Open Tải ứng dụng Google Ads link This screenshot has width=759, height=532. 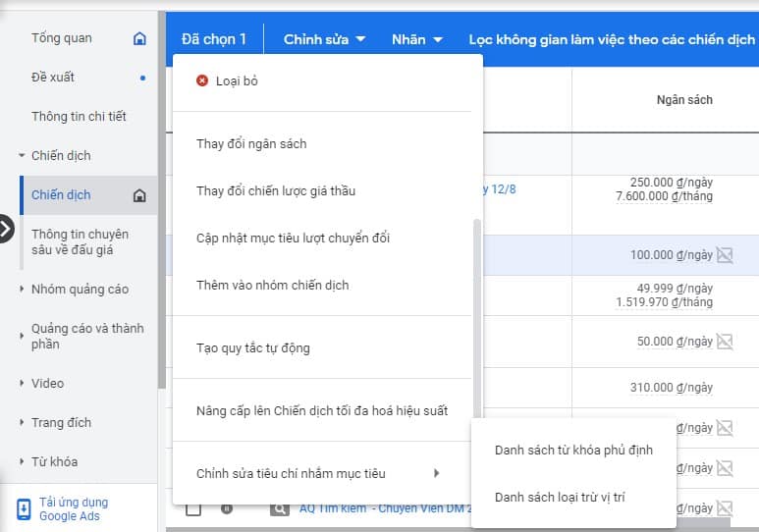tap(74, 509)
